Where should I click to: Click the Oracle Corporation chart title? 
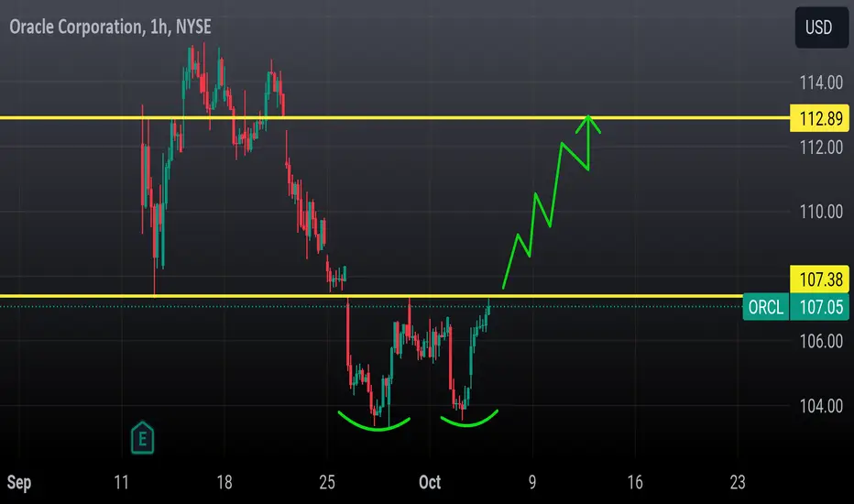coord(110,27)
